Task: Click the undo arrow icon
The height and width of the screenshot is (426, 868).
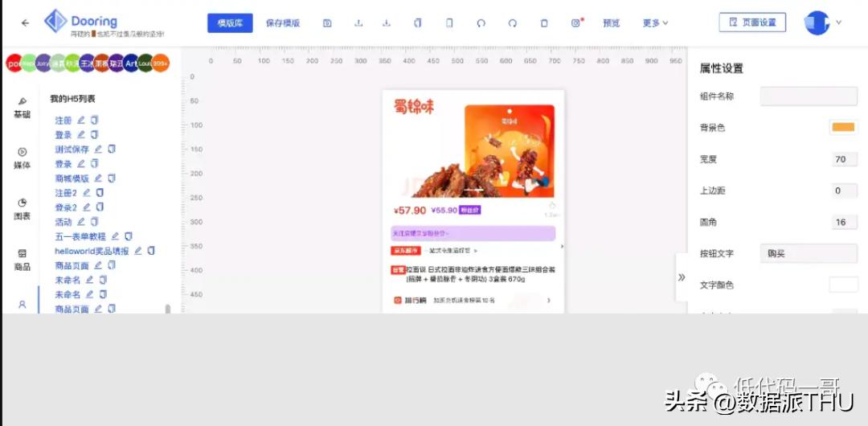Action: pyautogui.click(x=481, y=23)
